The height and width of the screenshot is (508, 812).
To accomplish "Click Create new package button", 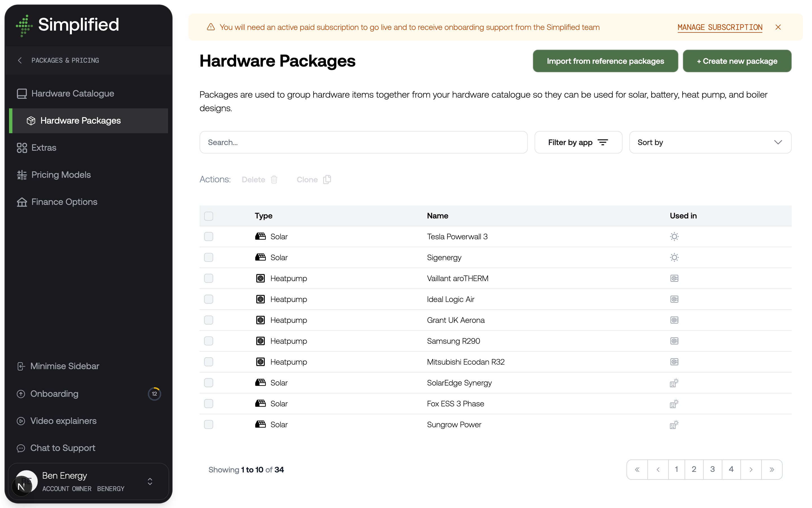I will [x=737, y=61].
